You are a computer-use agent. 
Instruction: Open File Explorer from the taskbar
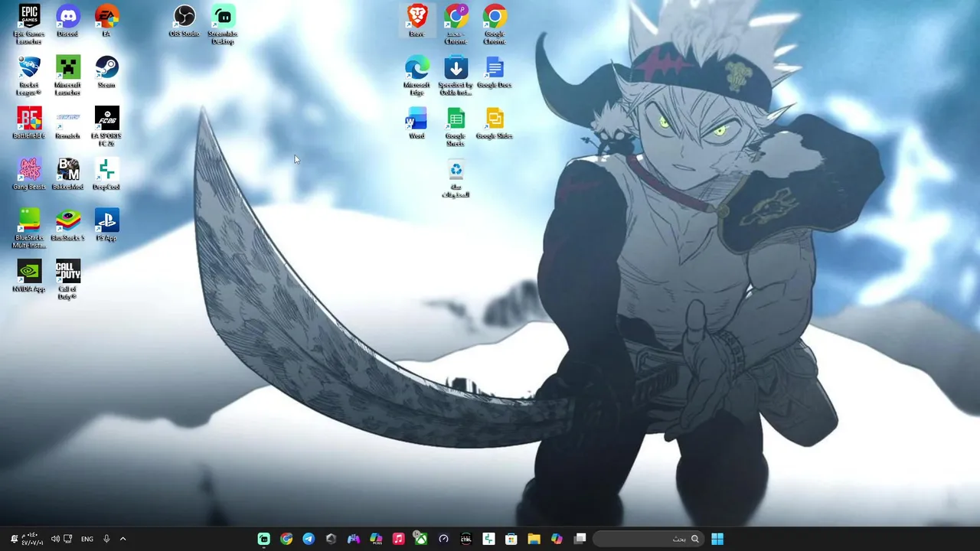point(534,539)
